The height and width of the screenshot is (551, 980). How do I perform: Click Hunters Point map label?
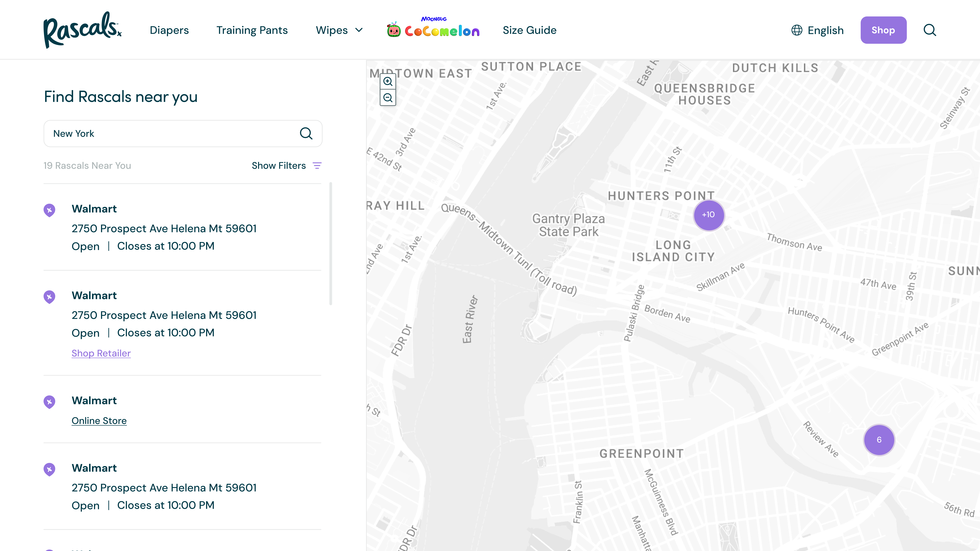pyautogui.click(x=661, y=195)
